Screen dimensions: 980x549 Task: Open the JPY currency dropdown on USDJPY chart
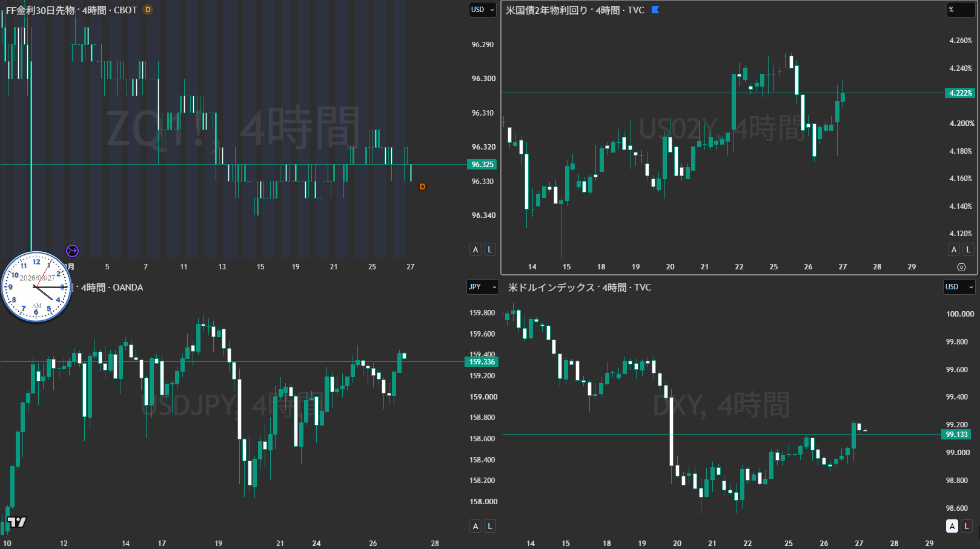[x=483, y=287]
